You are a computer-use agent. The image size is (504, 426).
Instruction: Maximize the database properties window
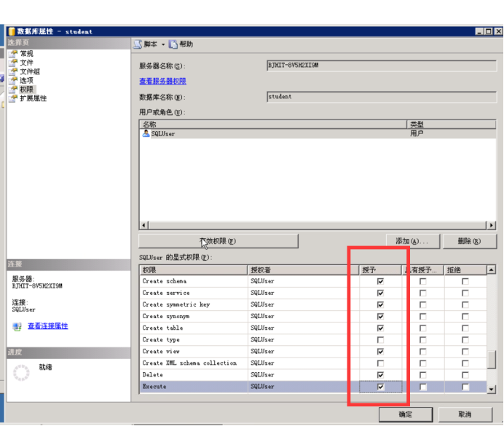489,31
